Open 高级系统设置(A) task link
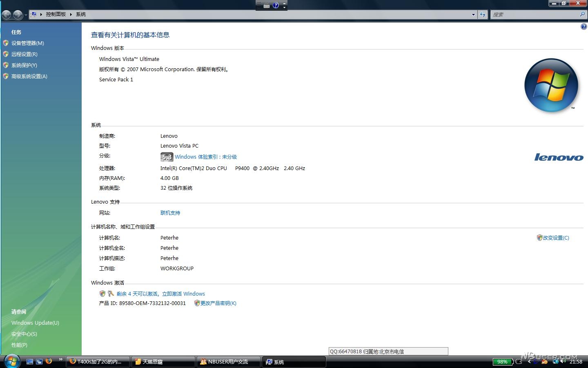The height and width of the screenshot is (368, 588). pos(29,76)
